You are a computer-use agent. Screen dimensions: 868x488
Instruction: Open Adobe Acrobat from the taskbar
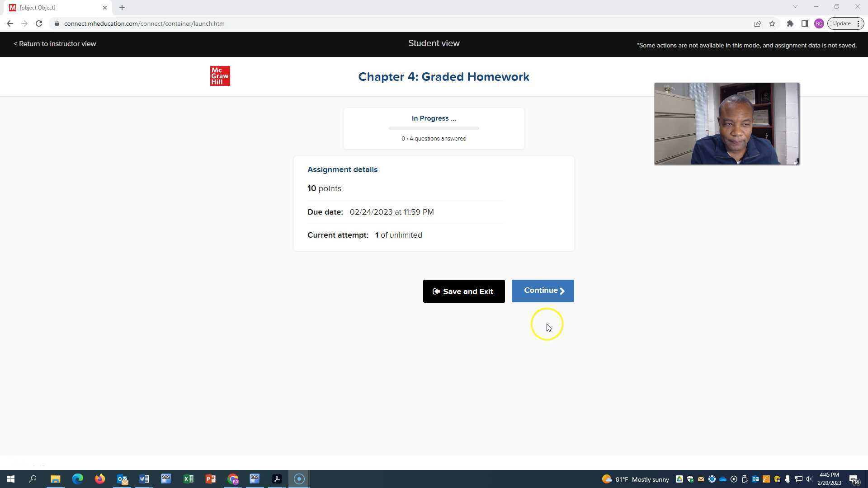pos(277,479)
